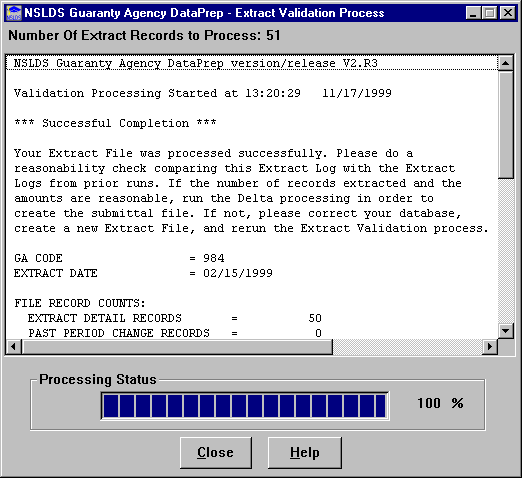
Task: Click the Processing Status progress bar
Action: tap(245, 406)
